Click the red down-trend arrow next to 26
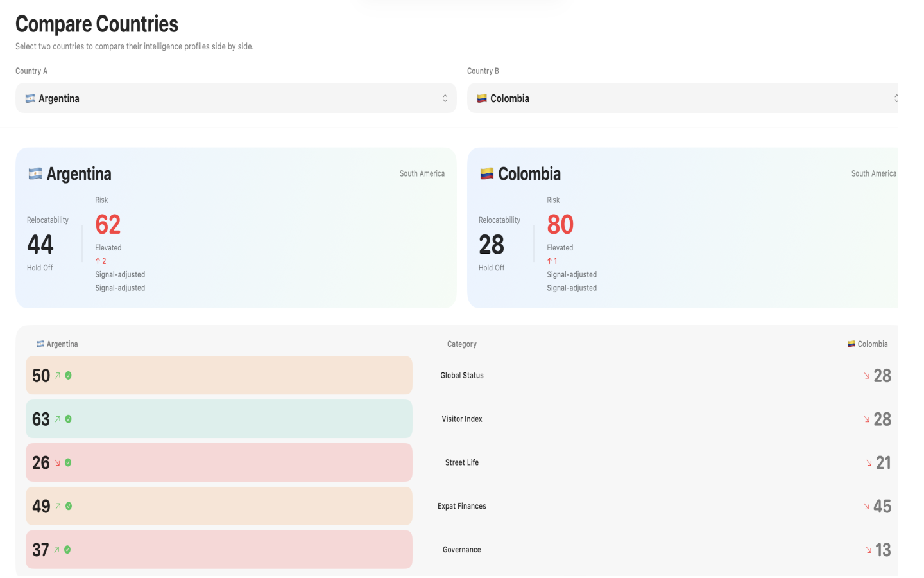This screenshot has width=924, height=578. click(57, 462)
